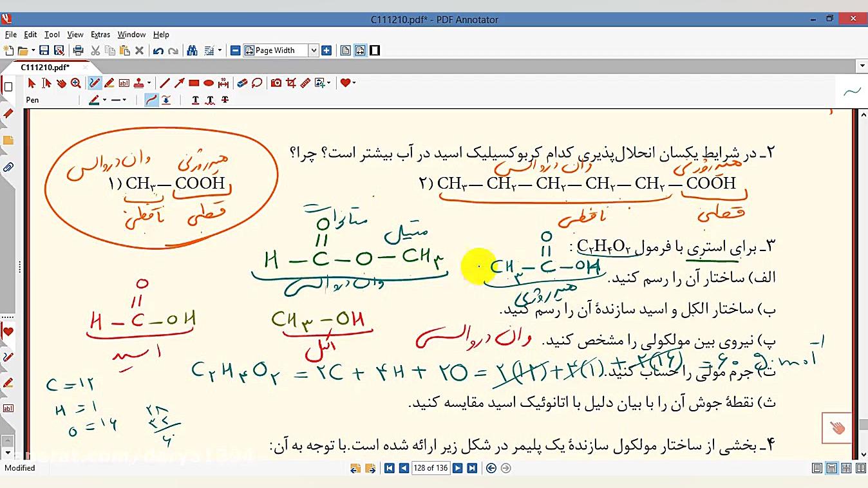Click the page number field showing 128
Image resolution: width=868 pixels, height=488 pixels.
[430, 468]
